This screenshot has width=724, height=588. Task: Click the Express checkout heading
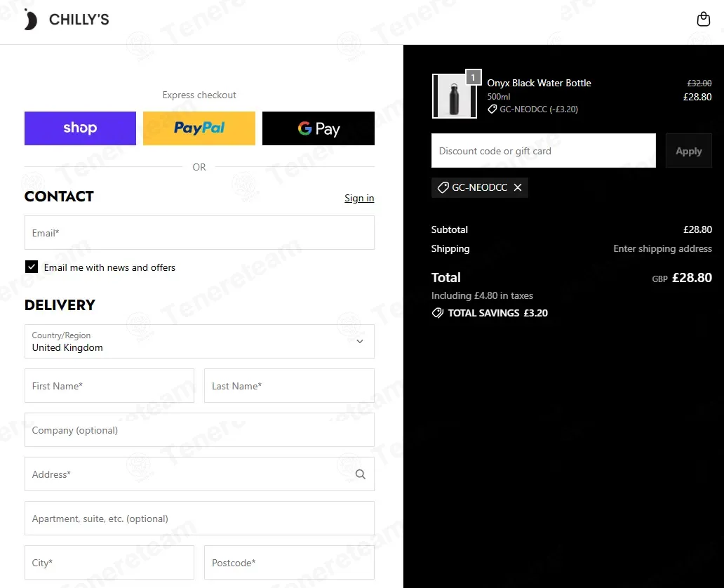[199, 95]
